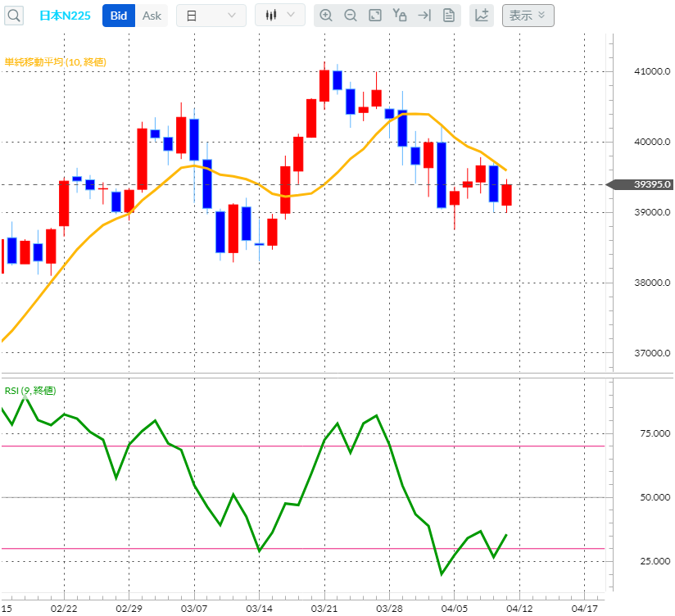Expand the 表示 display options menu
The width and height of the screenshot is (675, 616).
tap(528, 15)
